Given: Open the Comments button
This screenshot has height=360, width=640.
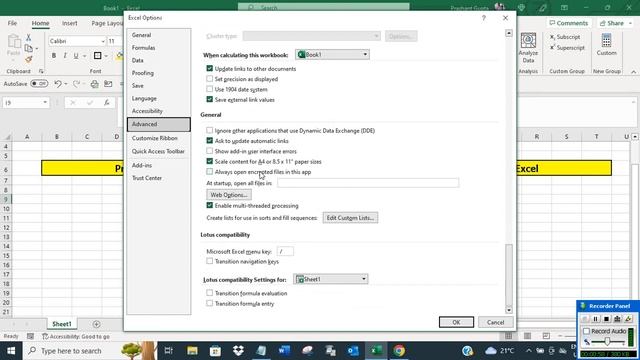Looking at the screenshot, I should [569, 23].
